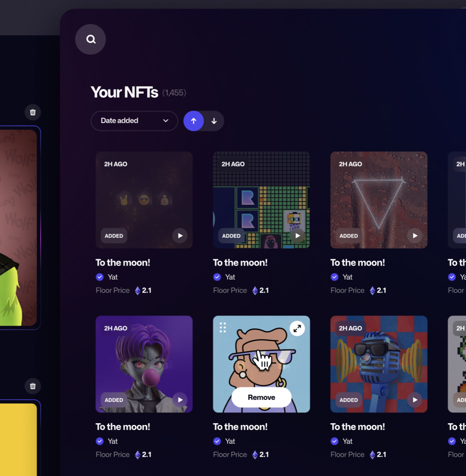Toggle ADDED badge on emoji badges NFT
Image resolution: width=466 pixels, height=476 pixels.
[x=114, y=236]
